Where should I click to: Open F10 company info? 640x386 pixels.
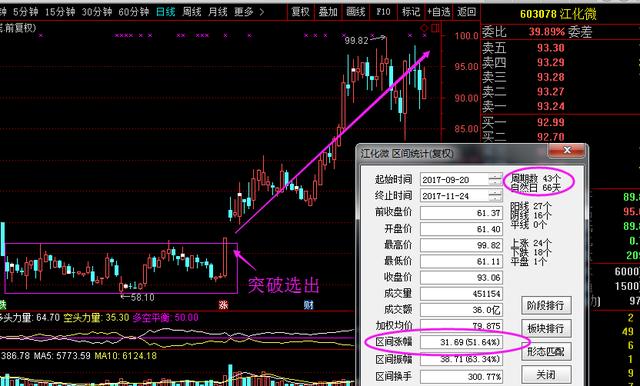[x=383, y=12]
